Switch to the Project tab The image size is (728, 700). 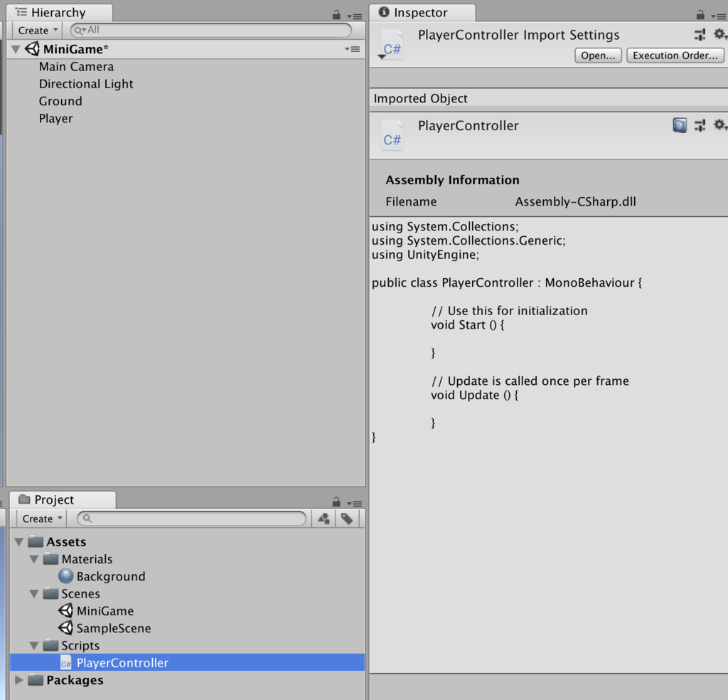63,500
